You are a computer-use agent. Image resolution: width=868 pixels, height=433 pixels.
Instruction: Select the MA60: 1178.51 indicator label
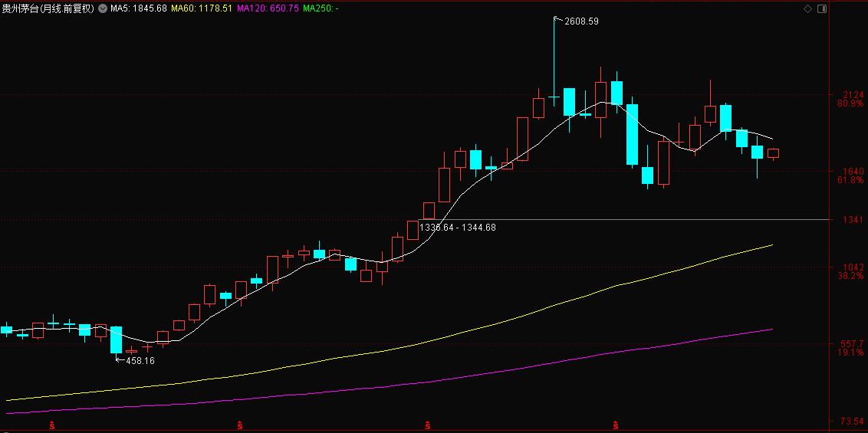click(x=201, y=8)
